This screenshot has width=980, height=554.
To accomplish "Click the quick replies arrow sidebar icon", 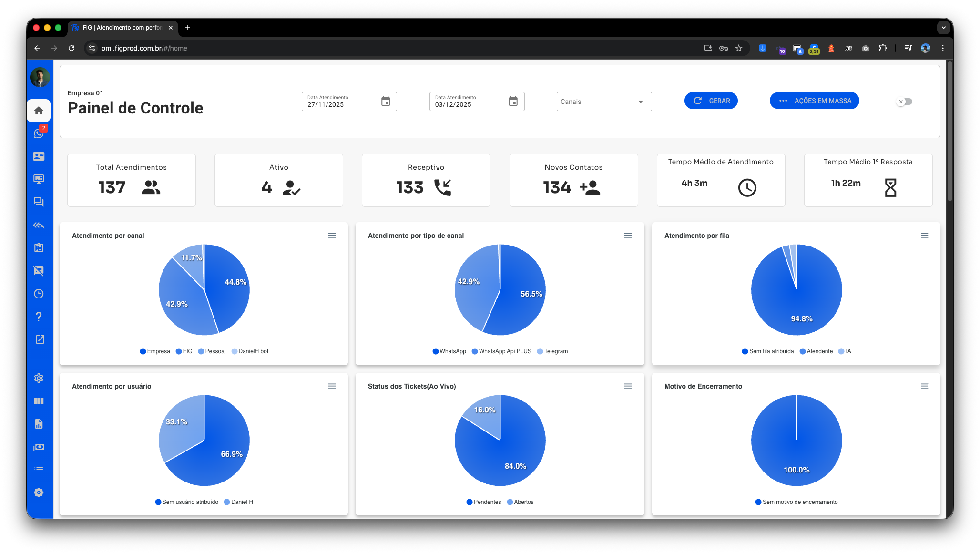I will [39, 225].
